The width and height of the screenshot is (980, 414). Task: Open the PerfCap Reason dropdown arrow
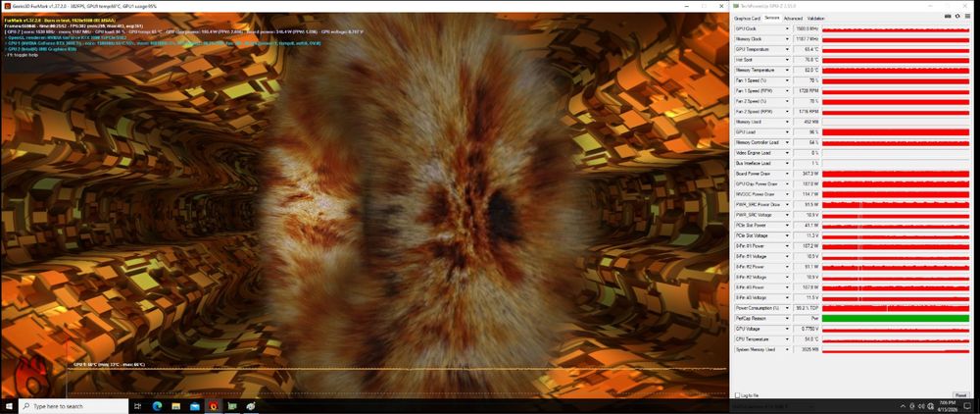point(786,318)
